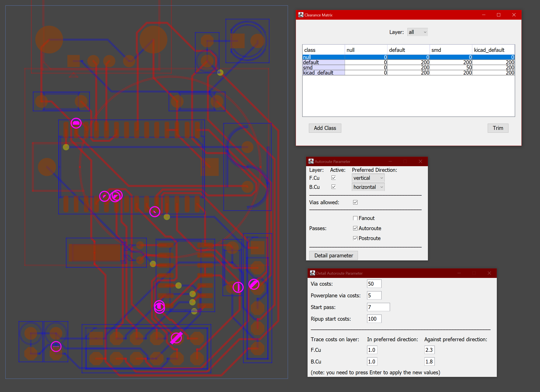Click the Detail Autoroute Parameter window's icon

coord(312,273)
